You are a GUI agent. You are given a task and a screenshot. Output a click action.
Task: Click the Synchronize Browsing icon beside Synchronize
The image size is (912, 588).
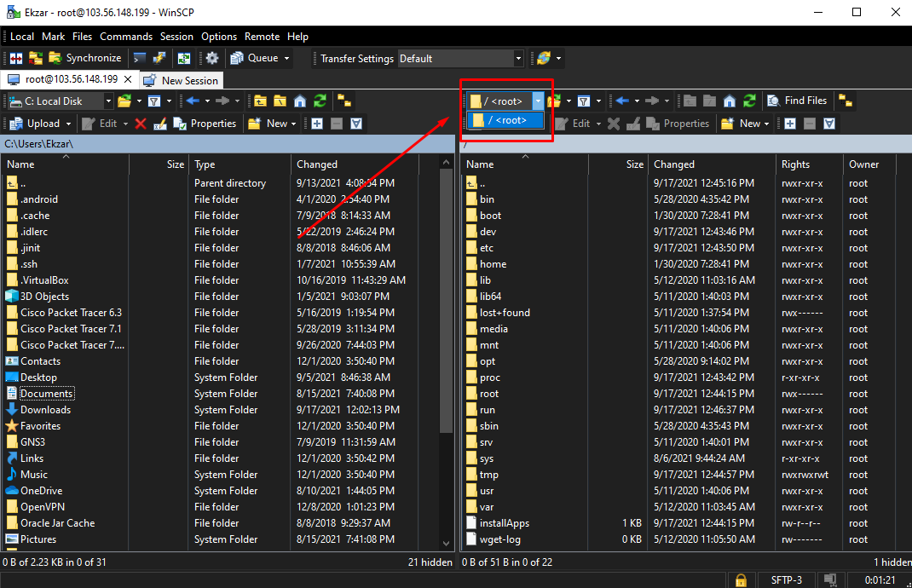tap(36, 58)
